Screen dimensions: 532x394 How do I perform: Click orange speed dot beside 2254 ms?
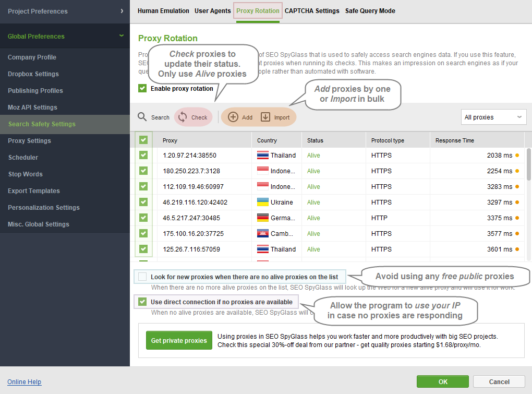[x=517, y=171]
